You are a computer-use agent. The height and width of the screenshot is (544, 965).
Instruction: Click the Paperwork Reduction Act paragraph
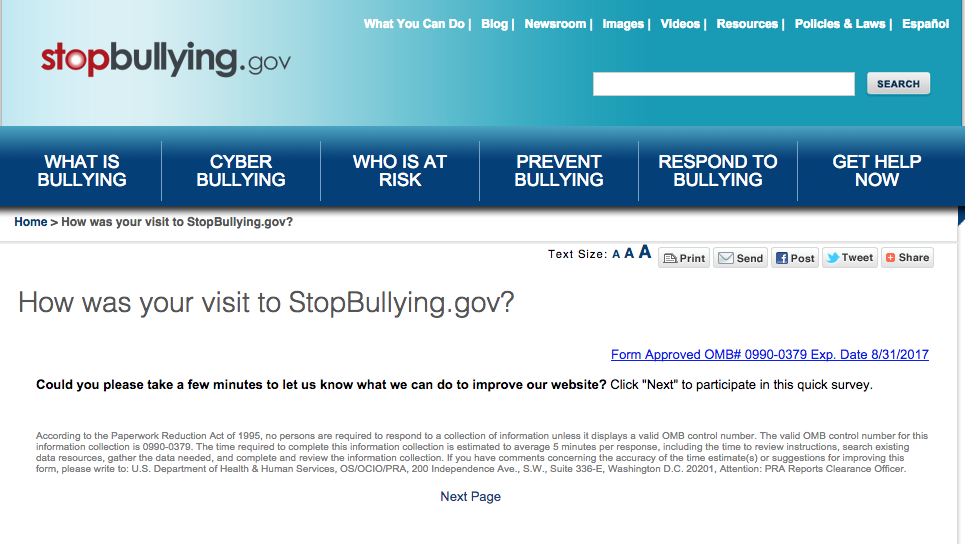(482, 452)
